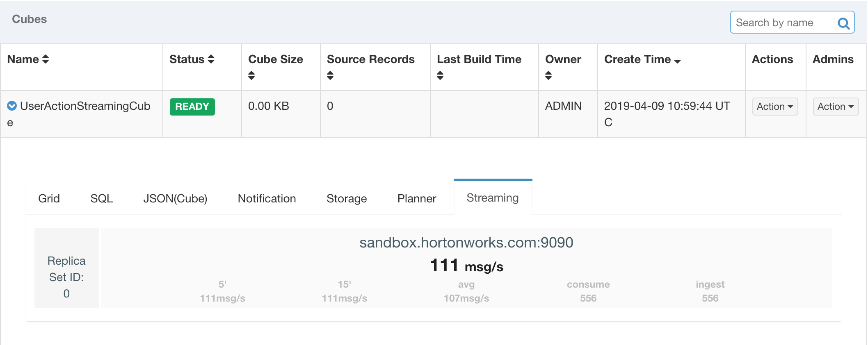Sort by Create Time descending arrow
The height and width of the screenshot is (345, 868).
(x=677, y=61)
